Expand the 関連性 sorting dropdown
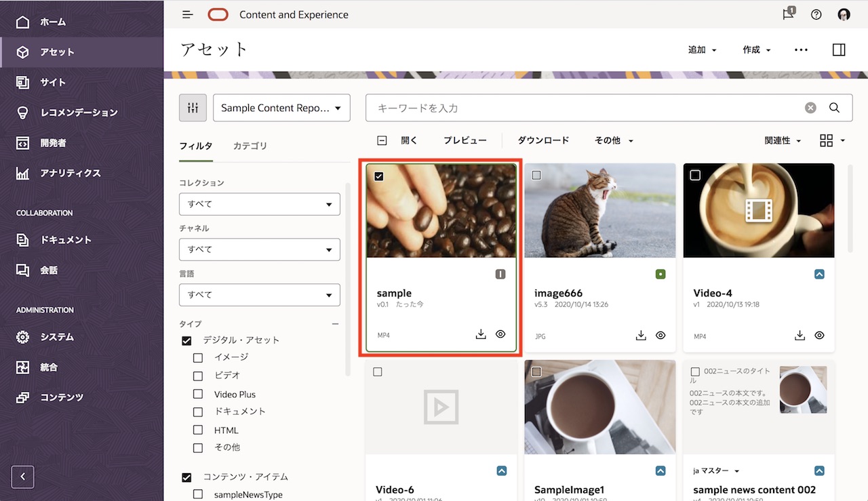 [x=781, y=140]
